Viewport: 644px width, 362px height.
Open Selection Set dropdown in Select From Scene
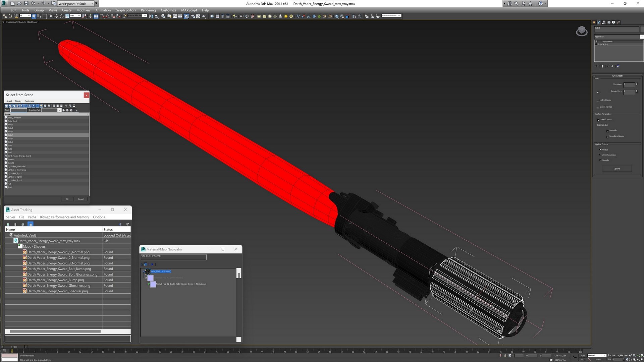tap(59, 110)
